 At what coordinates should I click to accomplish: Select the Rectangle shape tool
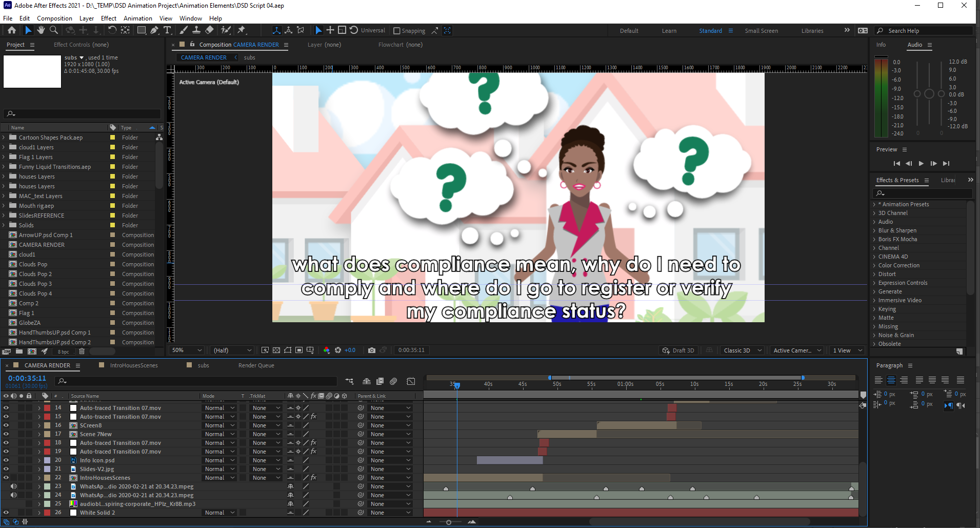(141, 30)
